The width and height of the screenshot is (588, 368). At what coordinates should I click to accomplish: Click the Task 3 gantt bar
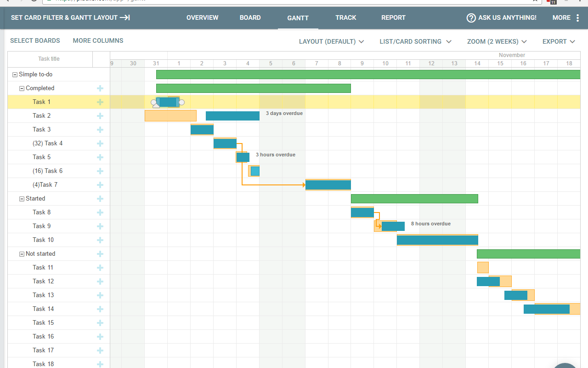(x=202, y=130)
